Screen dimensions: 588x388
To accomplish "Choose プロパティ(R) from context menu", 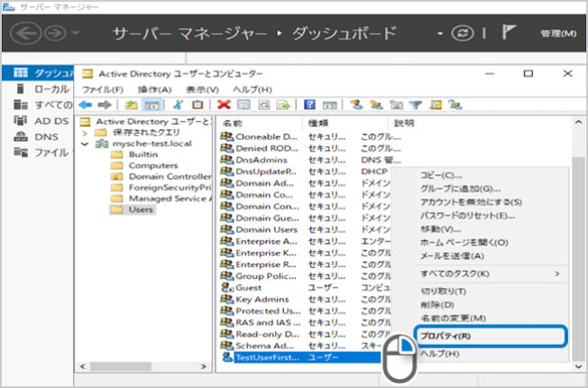I will coord(491,336).
